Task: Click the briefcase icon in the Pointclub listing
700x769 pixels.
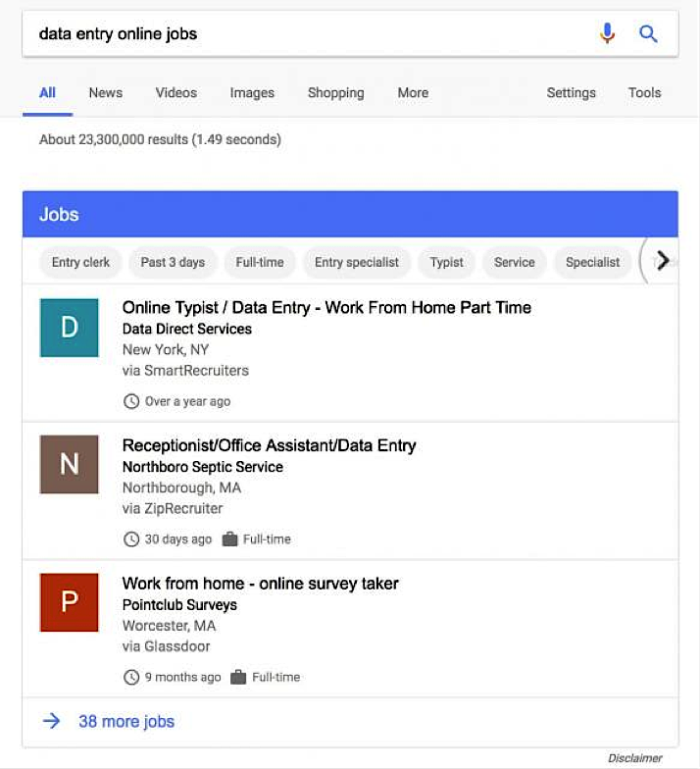Action: (238, 677)
